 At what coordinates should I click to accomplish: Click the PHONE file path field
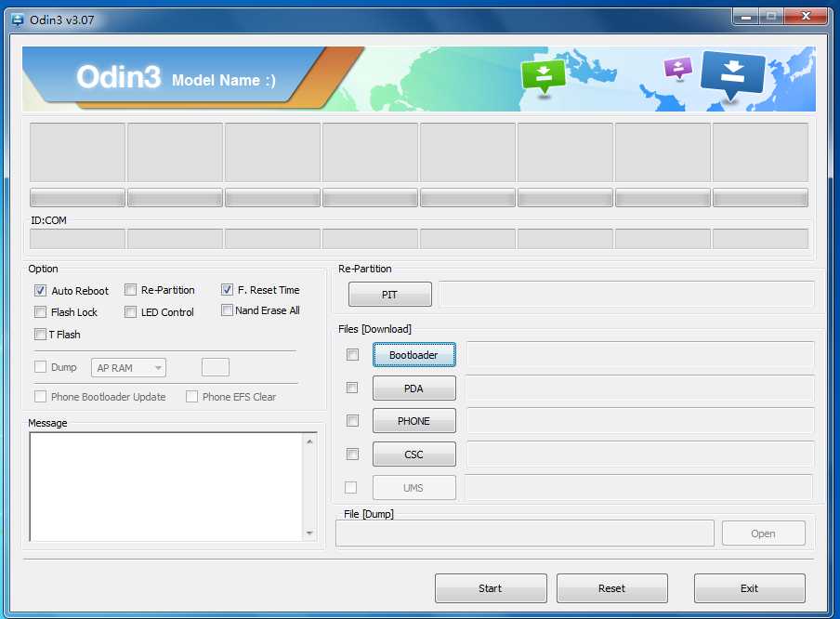click(x=640, y=421)
